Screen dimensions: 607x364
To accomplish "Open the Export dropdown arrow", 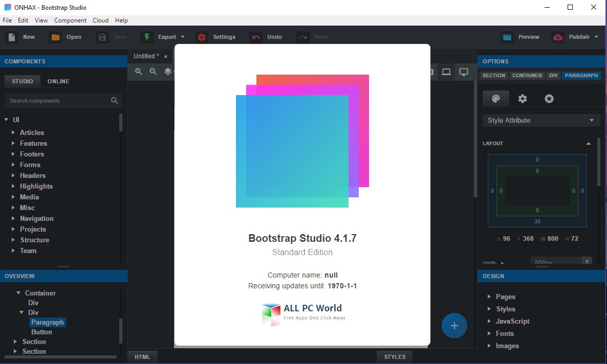I will [183, 37].
